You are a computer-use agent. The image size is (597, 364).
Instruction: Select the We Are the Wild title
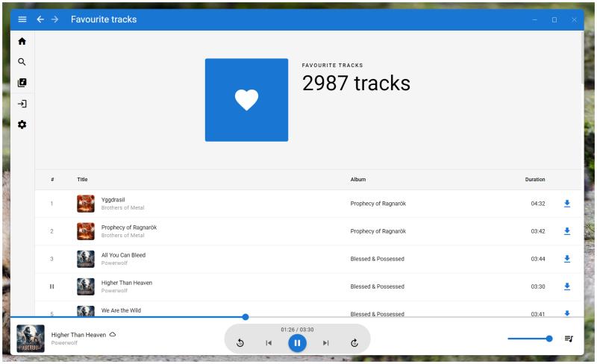pos(121,310)
